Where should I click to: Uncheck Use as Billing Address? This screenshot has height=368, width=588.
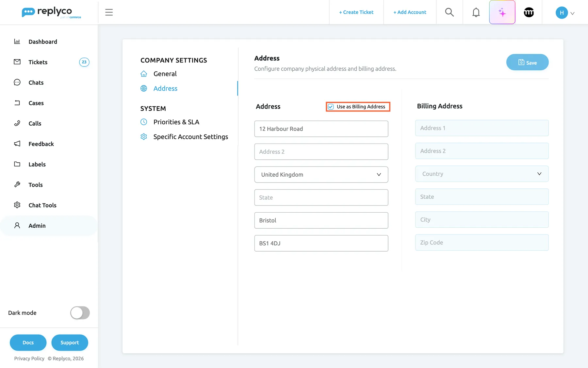pos(331,107)
